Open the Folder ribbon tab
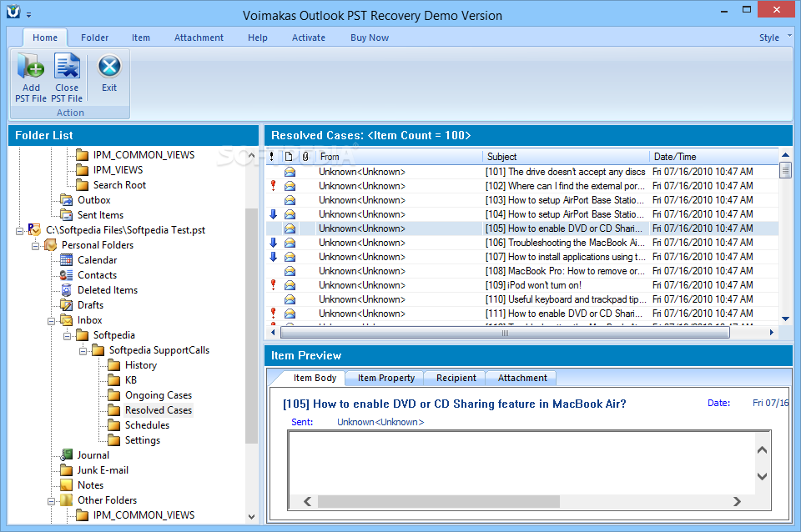 click(94, 38)
